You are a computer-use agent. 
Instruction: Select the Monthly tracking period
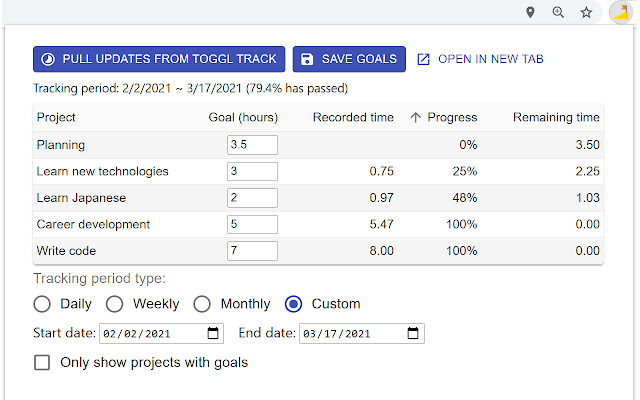point(202,304)
